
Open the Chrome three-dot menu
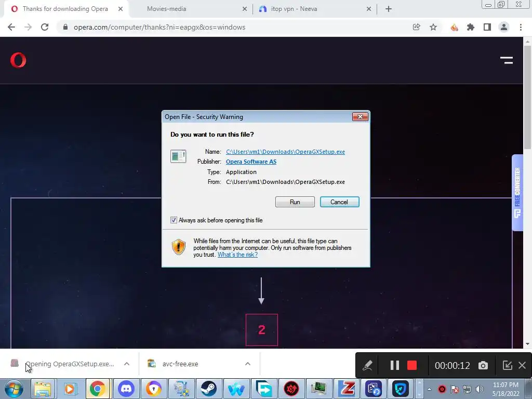click(521, 27)
